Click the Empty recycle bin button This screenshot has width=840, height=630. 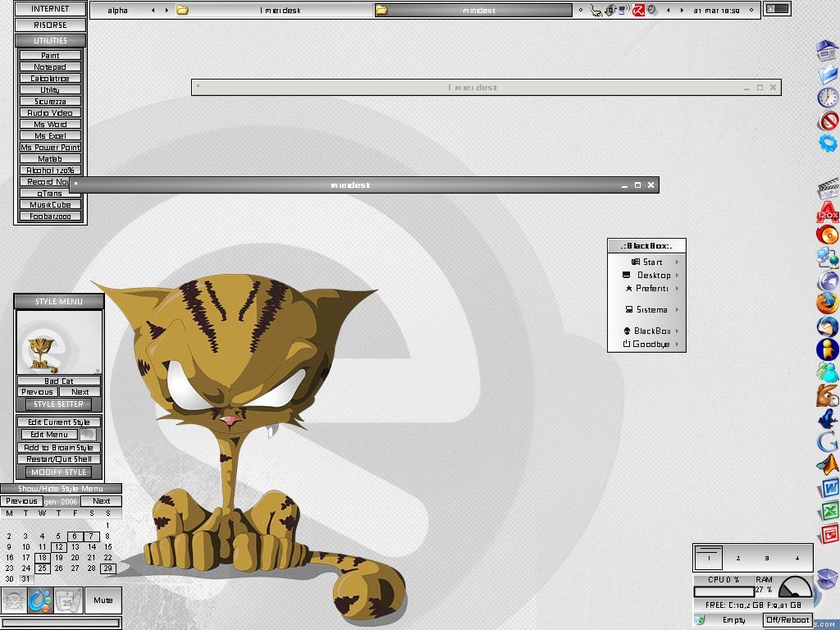[734, 620]
